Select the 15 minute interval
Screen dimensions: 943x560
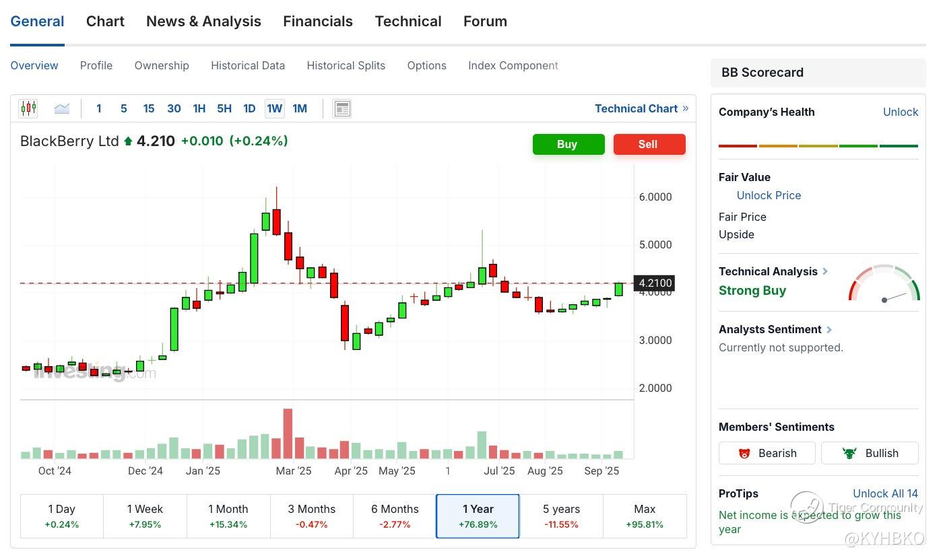click(149, 108)
